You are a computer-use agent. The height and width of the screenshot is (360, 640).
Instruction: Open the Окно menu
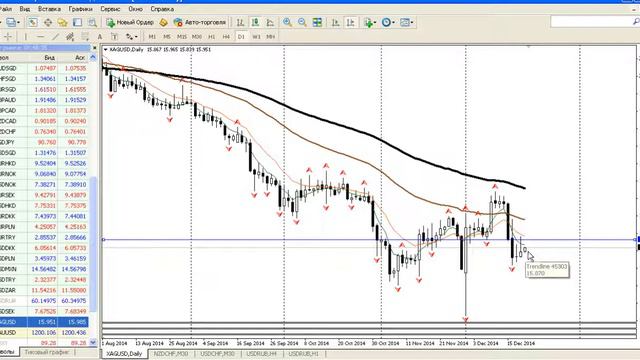click(x=136, y=9)
